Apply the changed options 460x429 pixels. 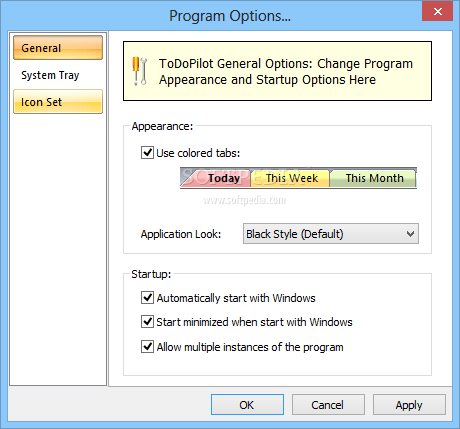click(x=409, y=405)
